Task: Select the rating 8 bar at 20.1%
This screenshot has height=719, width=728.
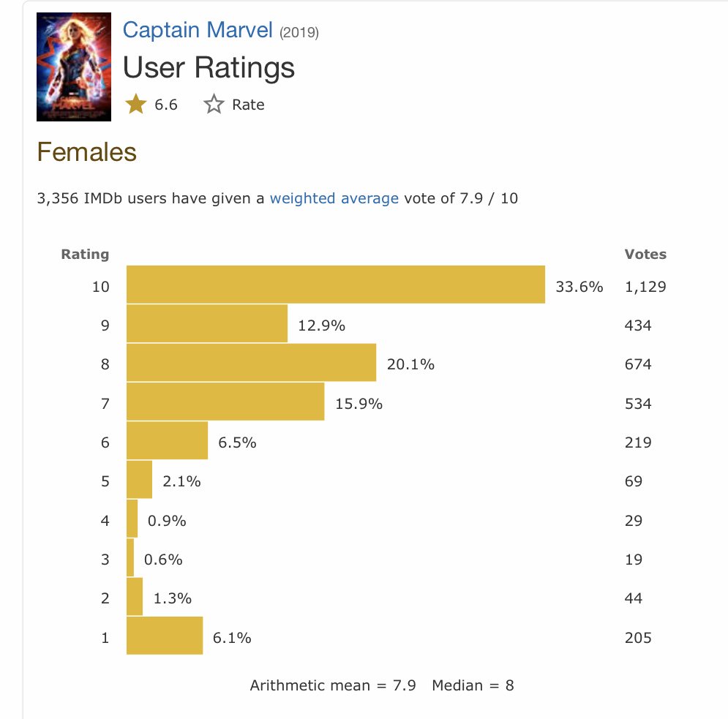Action: point(251,363)
